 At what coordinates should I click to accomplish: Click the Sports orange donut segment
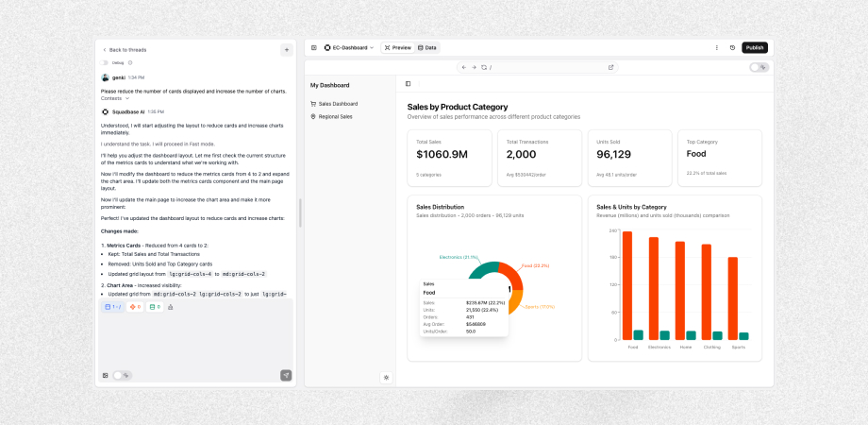(x=516, y=302)
